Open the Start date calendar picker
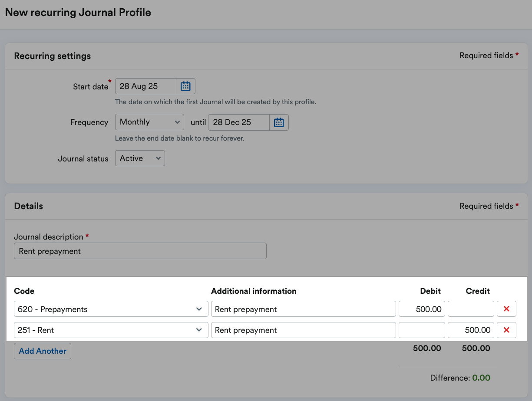This screenshot has width=532, height=401. (185, 86)
